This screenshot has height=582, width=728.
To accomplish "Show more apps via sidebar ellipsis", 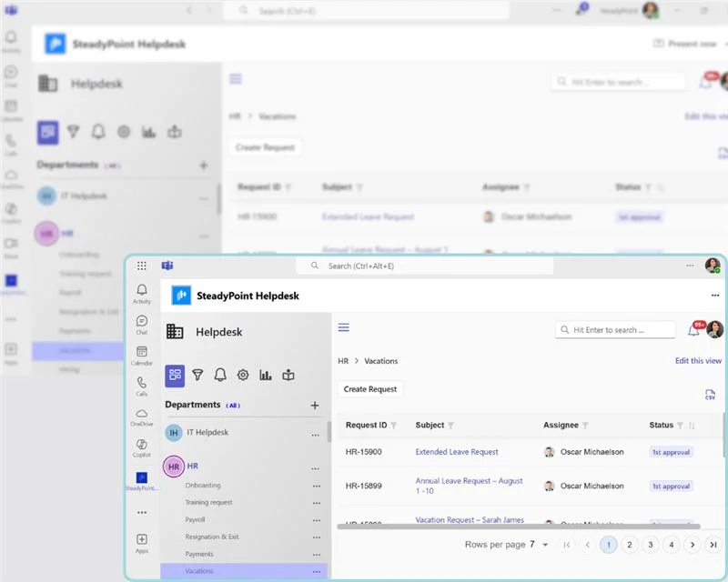I will pos(142,512).
